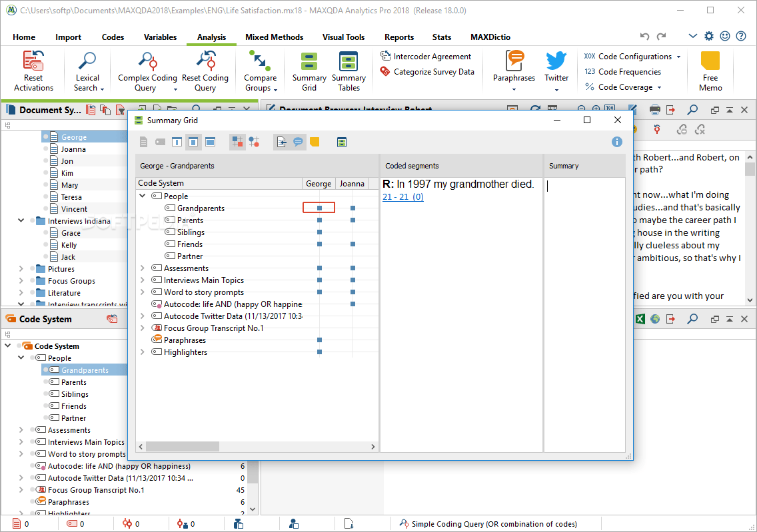This screenshot has width=757, height=532.
Task: Open search in the Document Browser
Action: (692, 110)
